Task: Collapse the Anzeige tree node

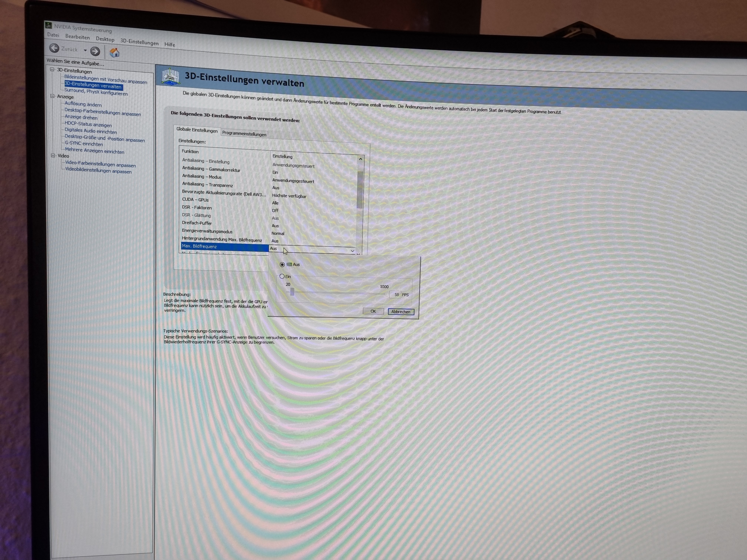Action: 53,96
